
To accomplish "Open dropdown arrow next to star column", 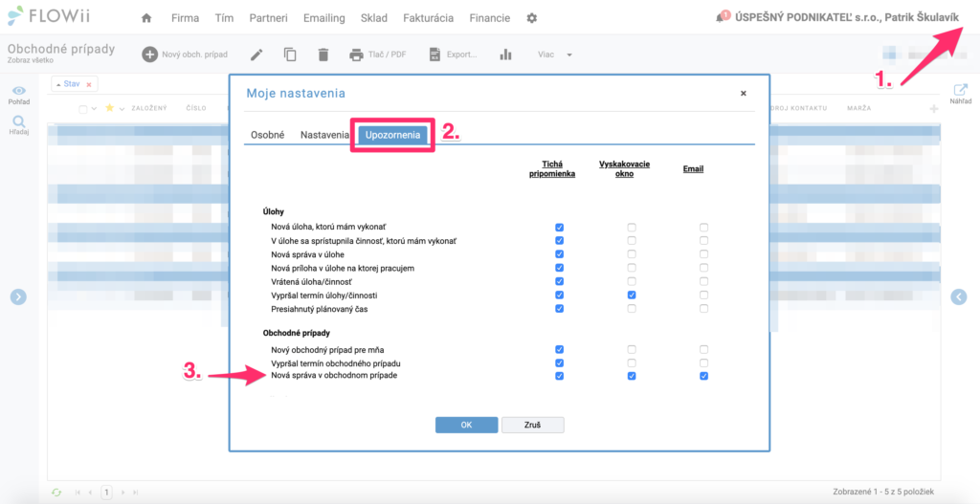I will [x=122, y=109].
